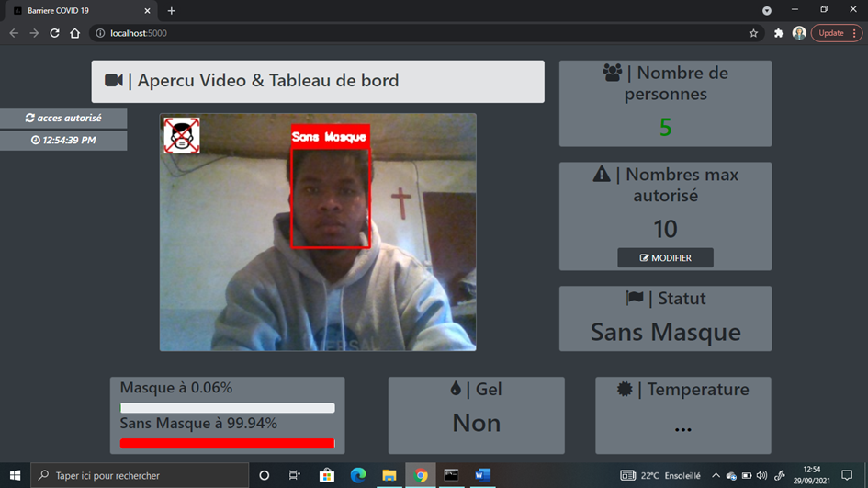Click the Temperature value dots
This screenshot has width=868, height=488.
[683, 429]
